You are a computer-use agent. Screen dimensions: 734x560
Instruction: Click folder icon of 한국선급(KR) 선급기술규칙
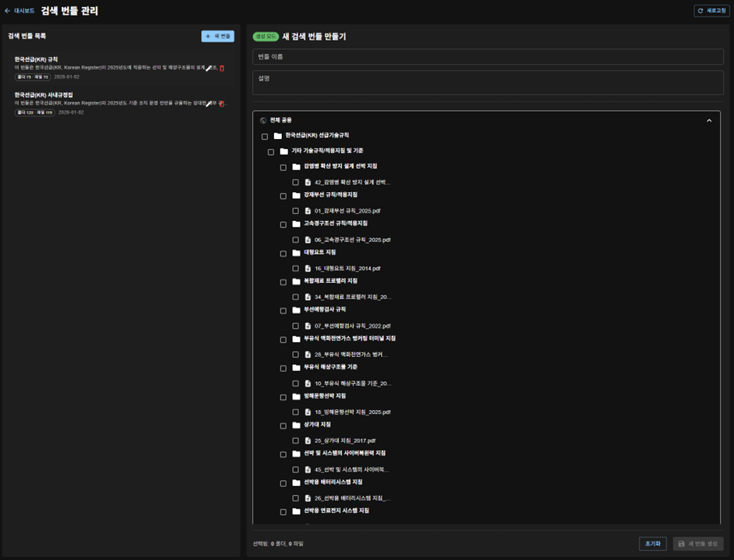[277, 136]
